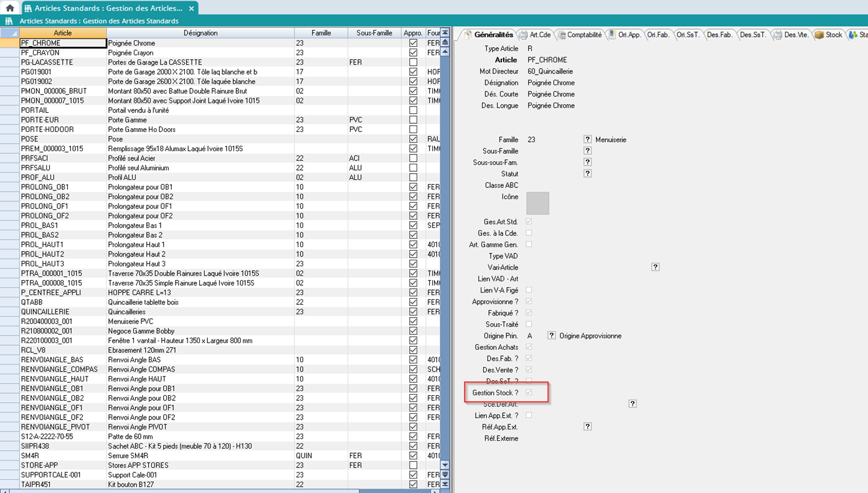The height and width of the screenshot is (493, 868).
Task: Click the Statut lookup question mark icon
Action: pyautogui.click(x=587, y=174)
